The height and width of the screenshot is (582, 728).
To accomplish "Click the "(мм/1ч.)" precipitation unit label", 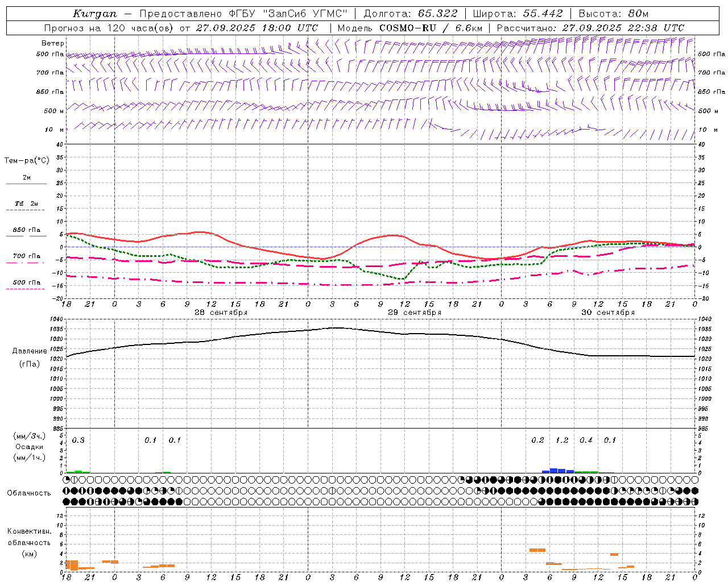I will (29, 458).
